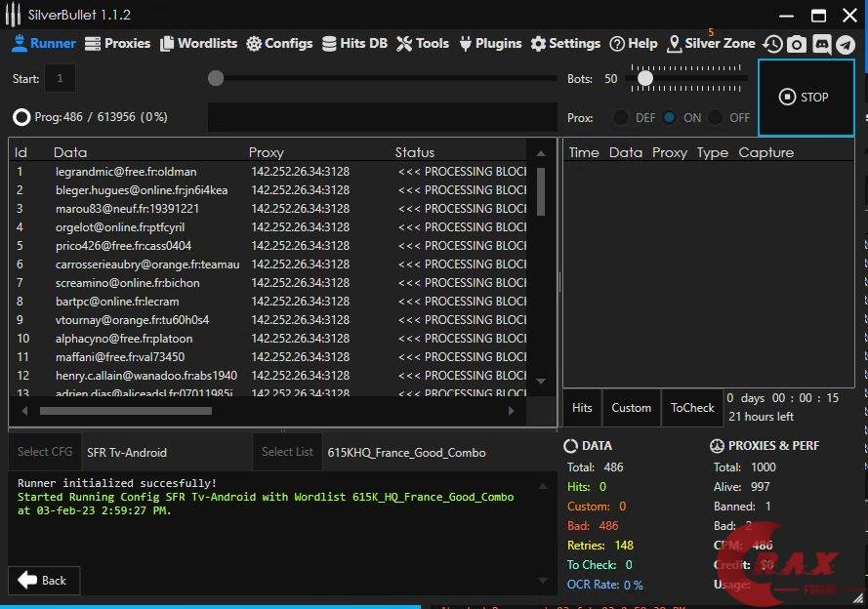868x609 pixels.
Task: Open the Silver Zone location pin
Action: 675,44
